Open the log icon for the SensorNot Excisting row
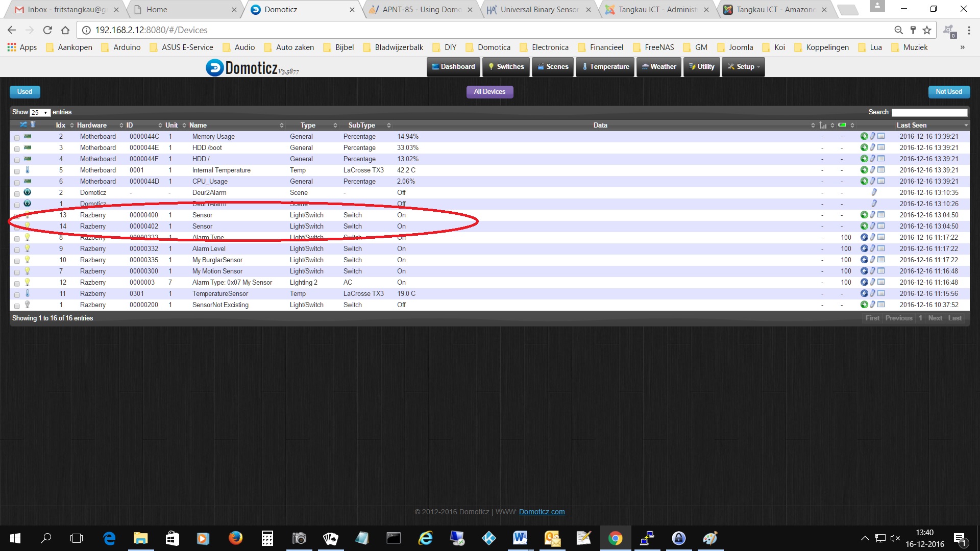The width and height of the screenshot is (980, 551). click(x=881, y=305)
